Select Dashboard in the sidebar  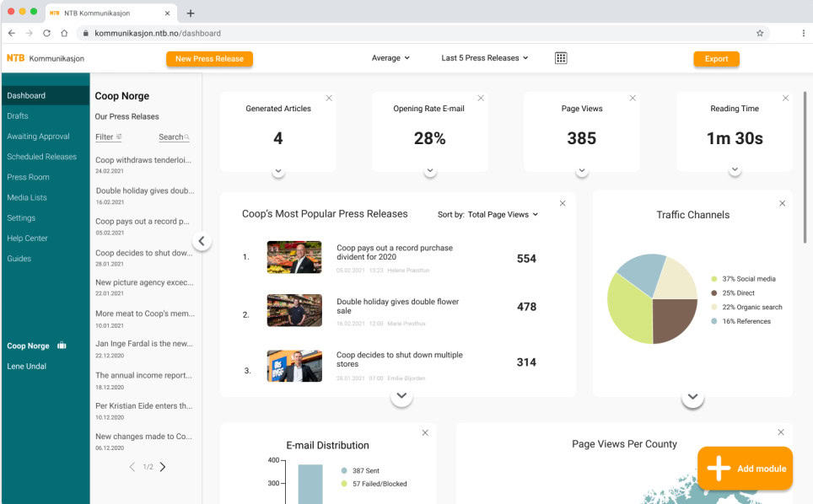tap(46, 95)
